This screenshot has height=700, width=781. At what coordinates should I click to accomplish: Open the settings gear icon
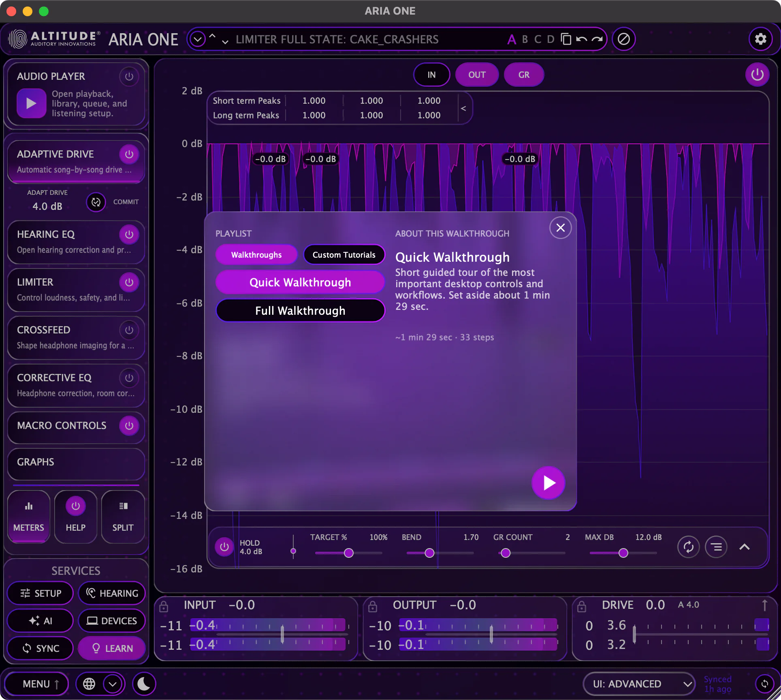click(x=760, y=39)
